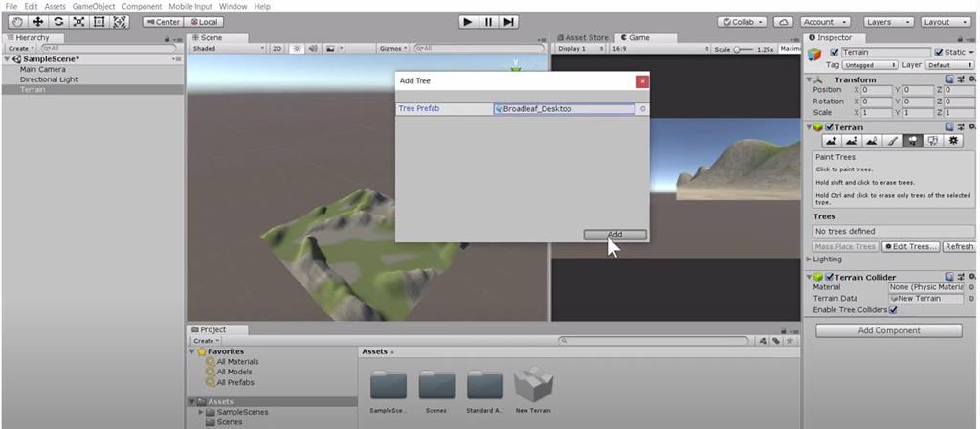Toggle Terrain object active checkbox
The image size is (980, 429).
pyautogui.click(x=834, y=53)
